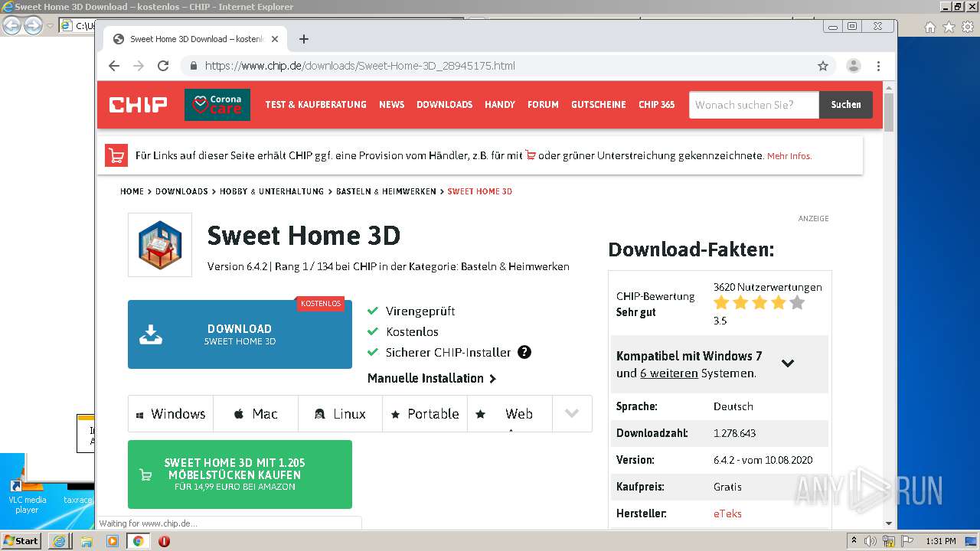Click the Suchen search button

[846, 105]
